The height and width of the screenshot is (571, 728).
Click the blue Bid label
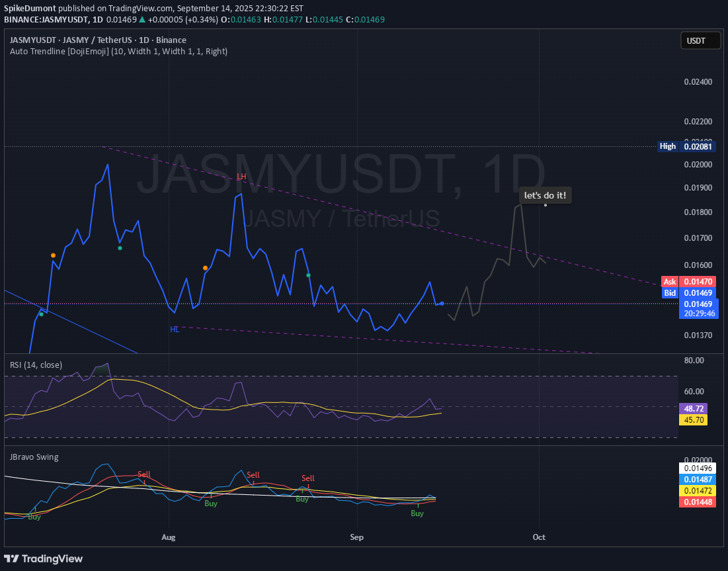point(670,292)
